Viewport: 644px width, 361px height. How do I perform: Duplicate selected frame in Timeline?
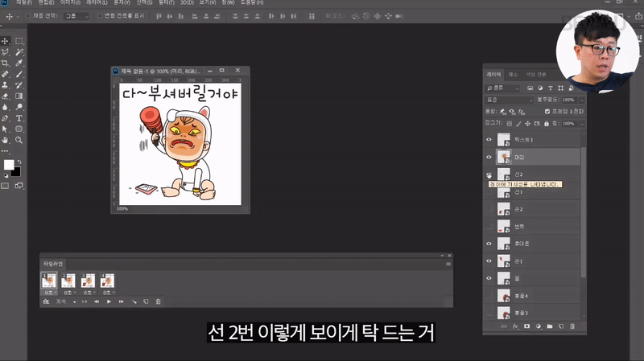[x=146, y=302]
